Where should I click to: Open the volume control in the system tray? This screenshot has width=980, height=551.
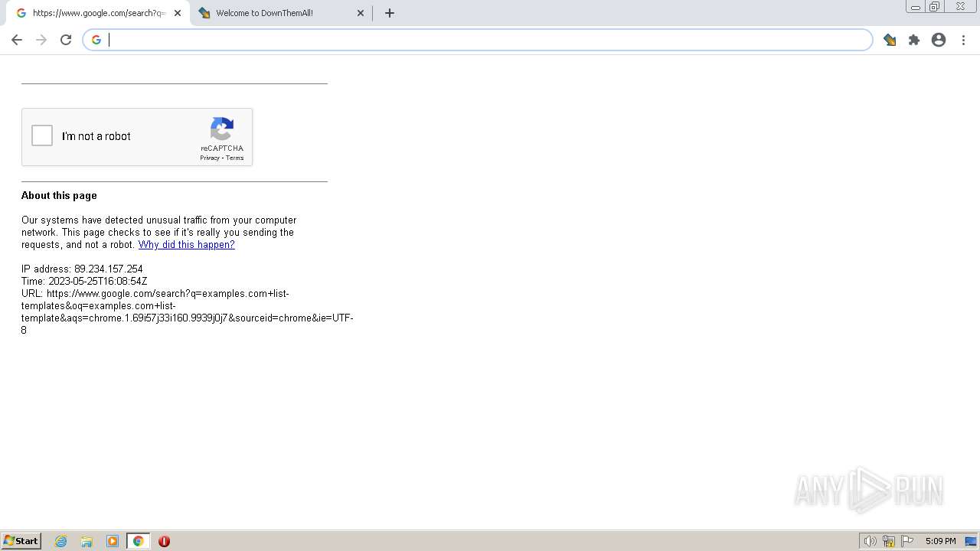click(870, 541)
